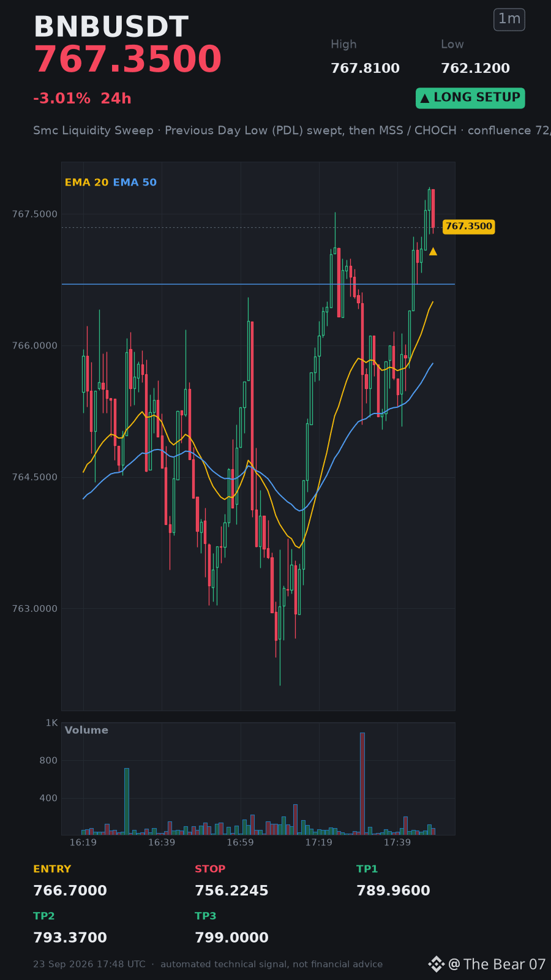Click the TP2 target 793.3700
The height and width of the screenshot is (980, 551).
pyautogui.click(x=70, y=938)
